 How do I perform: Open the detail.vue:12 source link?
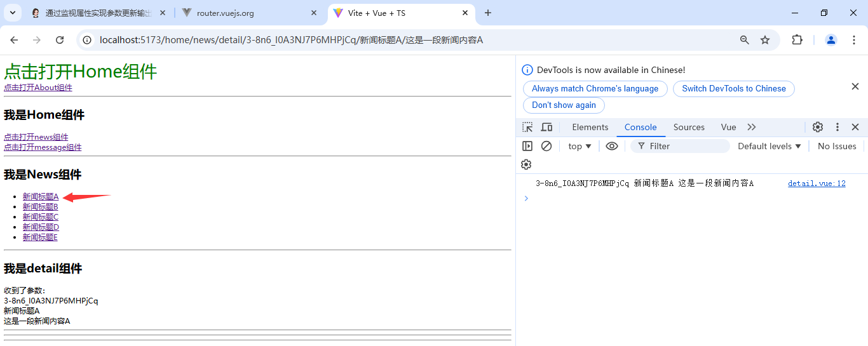click(x=817, y=183)
